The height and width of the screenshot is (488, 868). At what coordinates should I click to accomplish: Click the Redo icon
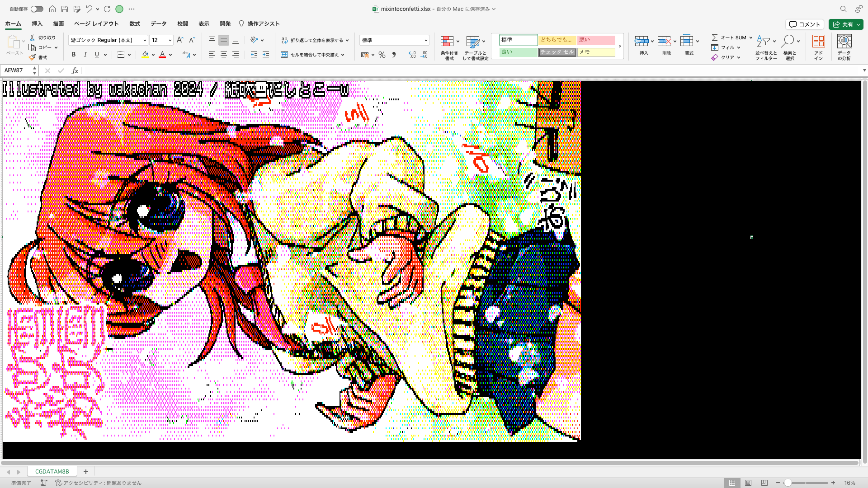coord(107,9)
